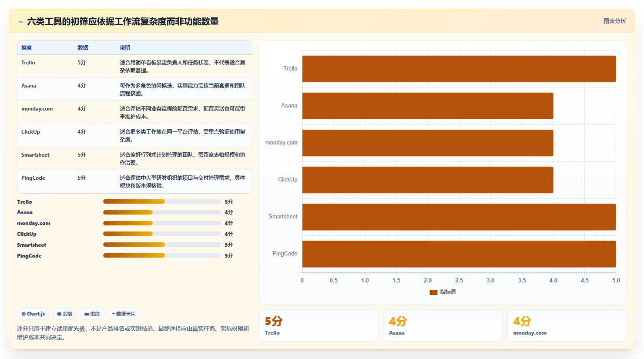
Task: Click the monday.com progress bar
Action: 162,223
